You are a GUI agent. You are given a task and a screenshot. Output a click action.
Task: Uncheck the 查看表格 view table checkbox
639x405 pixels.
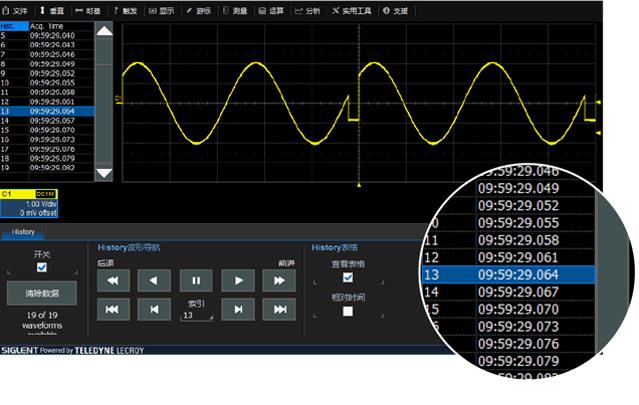click(x=347, y=277)
